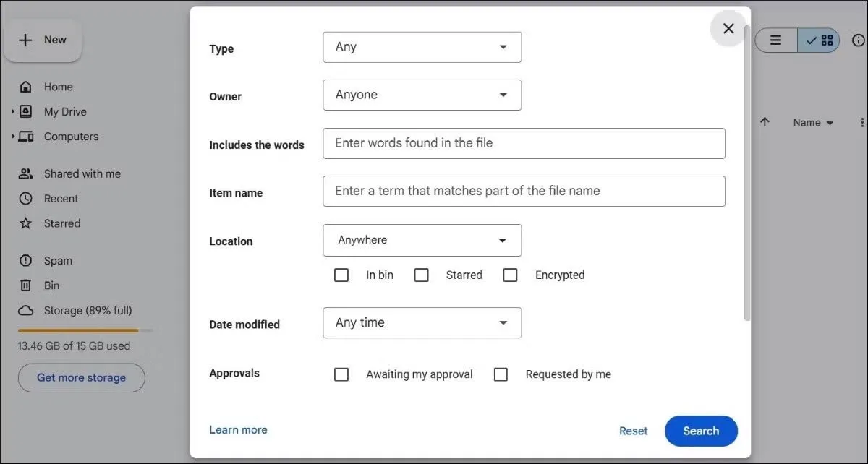Close the advanced search dialog
Screen dimensions: 868x464
728,28
